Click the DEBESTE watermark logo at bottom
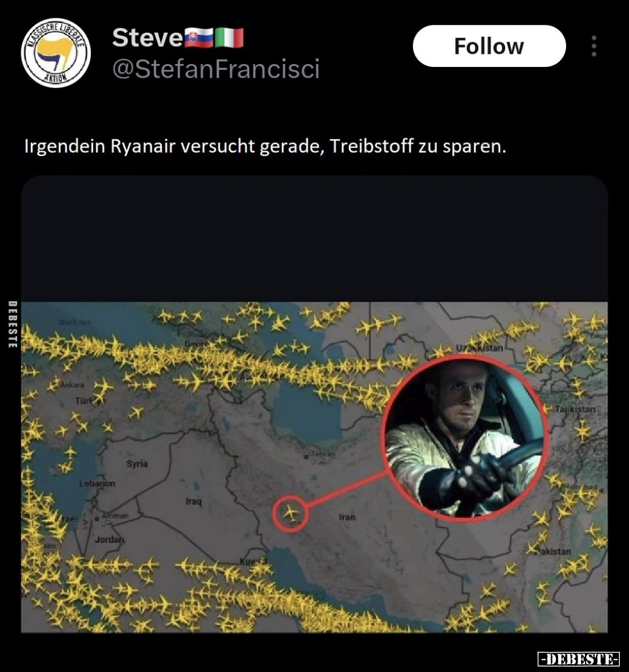 pos(579,659)
